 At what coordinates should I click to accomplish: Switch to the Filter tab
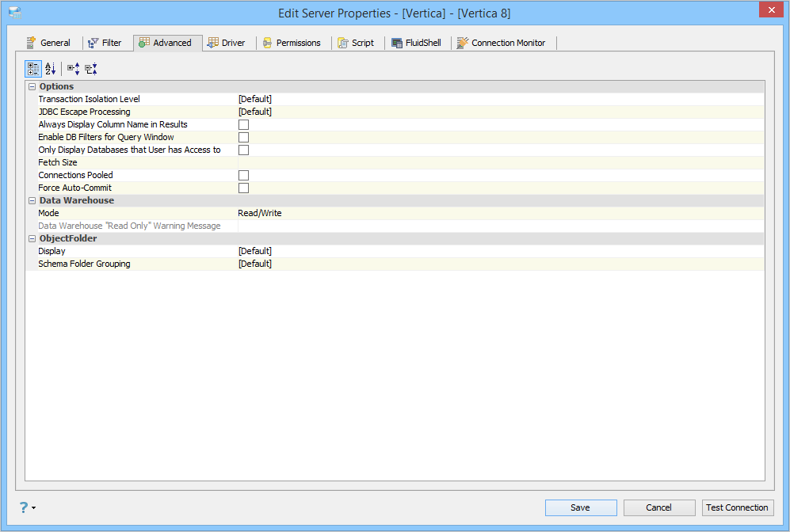105,43
